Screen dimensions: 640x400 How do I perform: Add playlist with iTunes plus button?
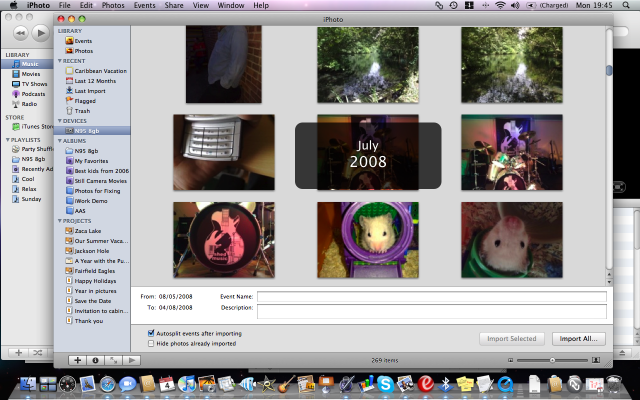[18, 352]
